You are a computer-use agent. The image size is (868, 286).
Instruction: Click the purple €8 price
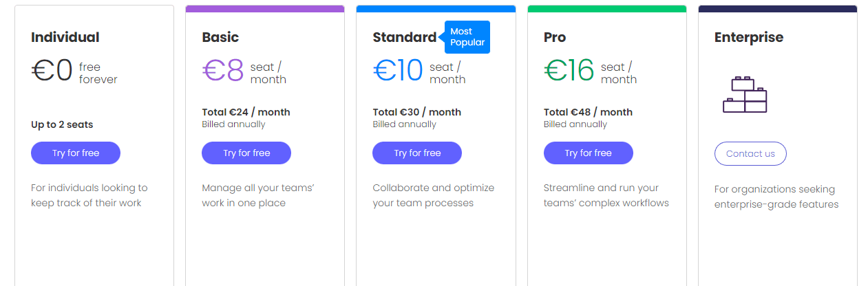click(x=223, y=71)
